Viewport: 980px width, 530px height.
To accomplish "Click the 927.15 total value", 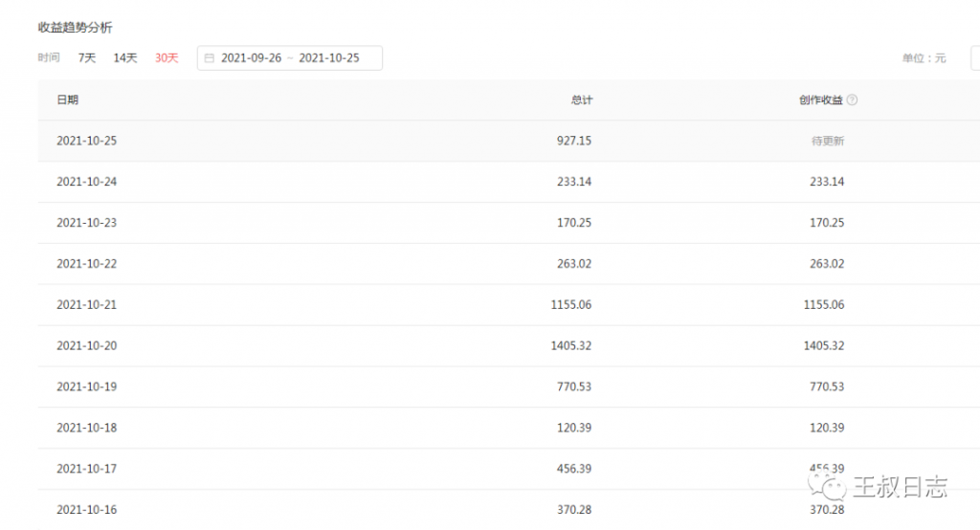I will pyautogui.click(x=574, y=142).
